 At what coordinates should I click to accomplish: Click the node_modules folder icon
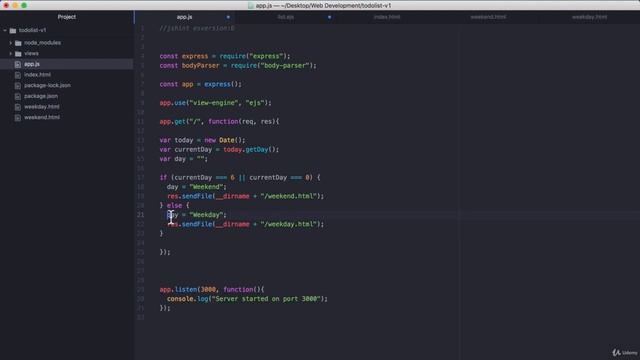pyautogui.click(x=18, y=43)
